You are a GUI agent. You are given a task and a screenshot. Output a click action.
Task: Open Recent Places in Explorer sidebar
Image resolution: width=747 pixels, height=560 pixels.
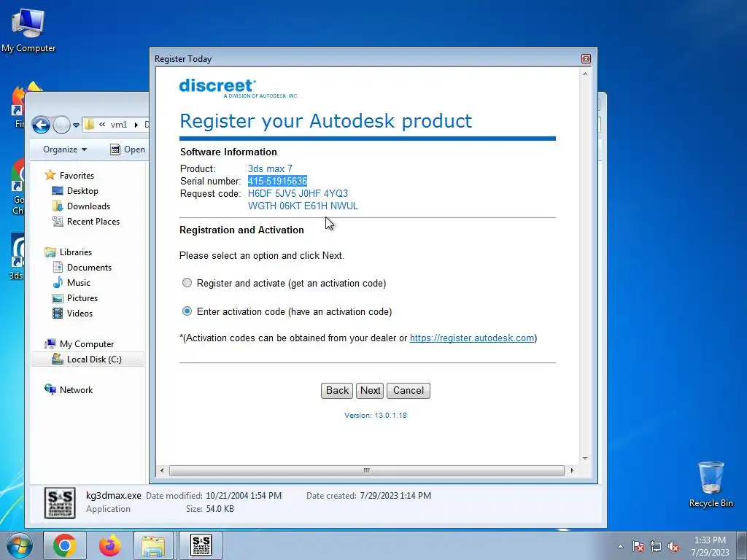pyautogui.click(x=93, y=221)
